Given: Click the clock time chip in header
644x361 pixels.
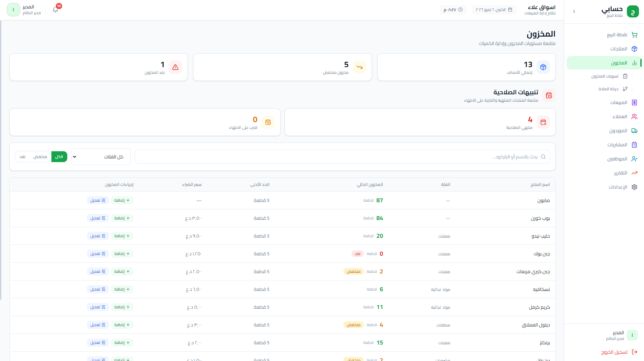Looking at the screenshot, I should point(453,10).
